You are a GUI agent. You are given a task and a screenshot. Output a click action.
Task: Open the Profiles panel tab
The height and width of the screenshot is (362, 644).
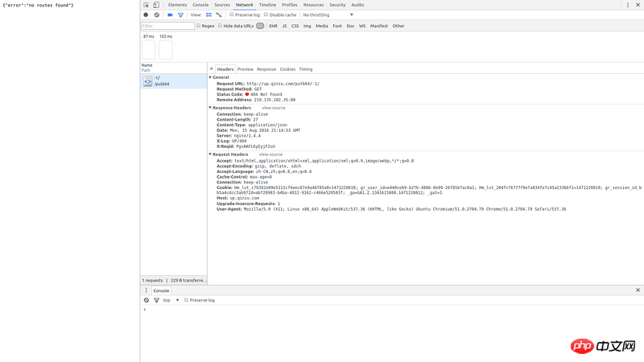click(x=290, y=5)
